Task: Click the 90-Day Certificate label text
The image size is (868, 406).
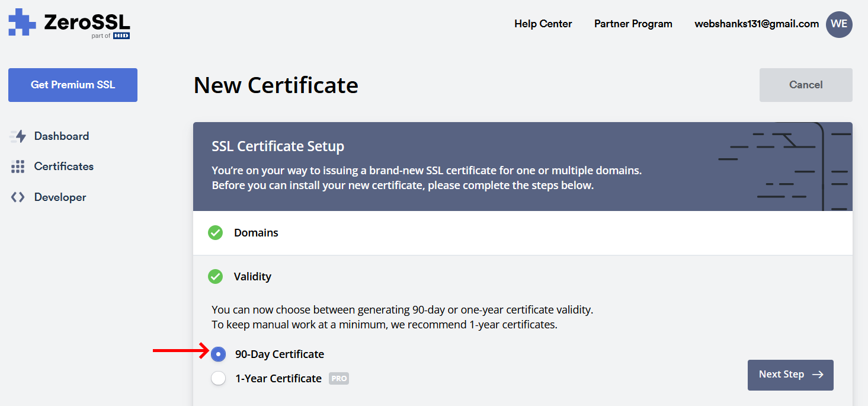Action: [x=280, y=354]
